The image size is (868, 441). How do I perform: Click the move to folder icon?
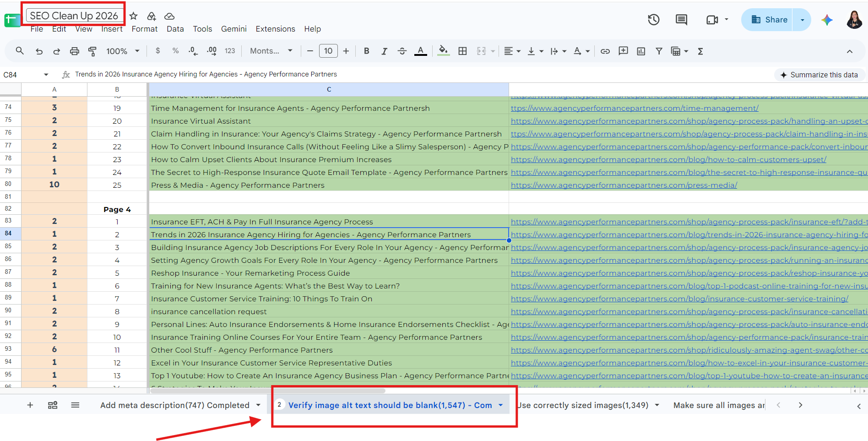point(152,16)
